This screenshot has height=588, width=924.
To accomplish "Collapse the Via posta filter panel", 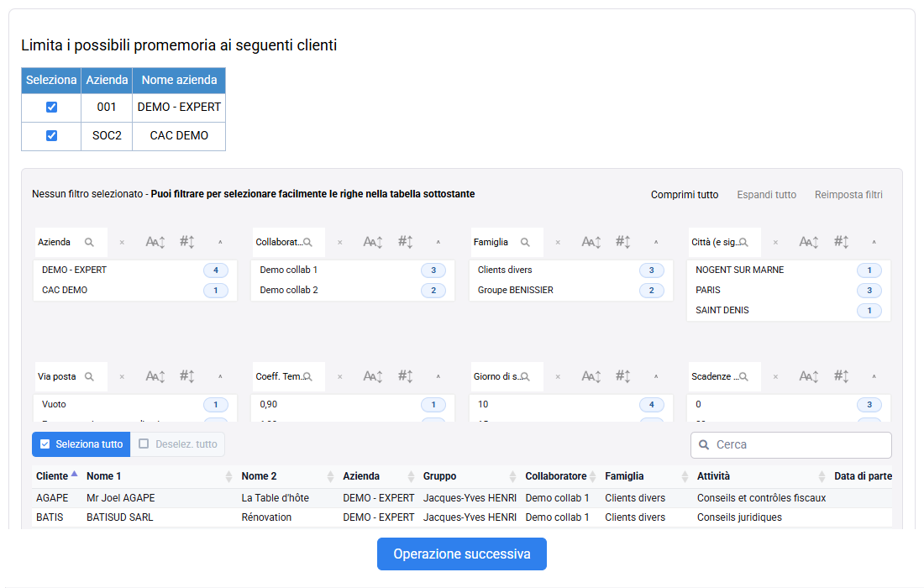I will click(x=220, y=376).
